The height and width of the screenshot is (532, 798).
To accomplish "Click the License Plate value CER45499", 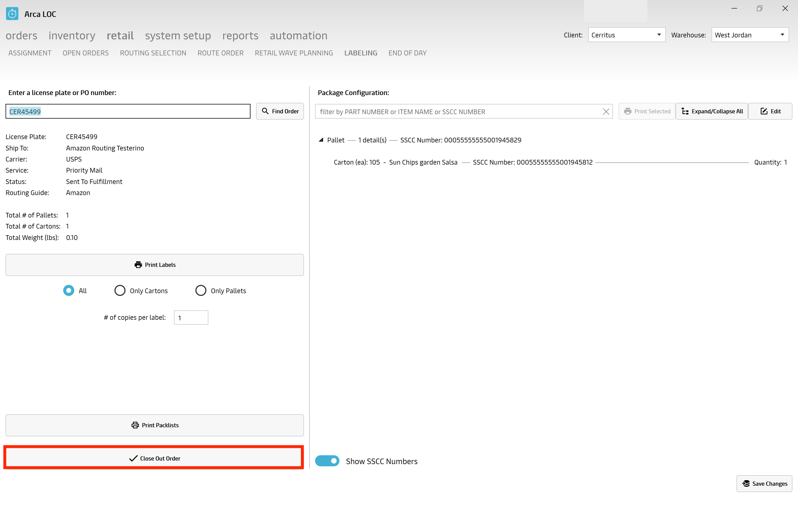I will (81, 137).
